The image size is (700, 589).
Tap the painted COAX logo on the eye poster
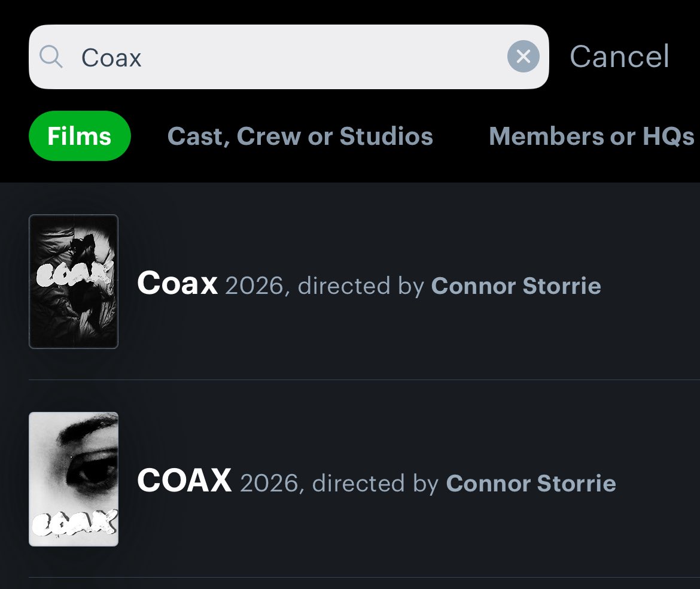74,523
